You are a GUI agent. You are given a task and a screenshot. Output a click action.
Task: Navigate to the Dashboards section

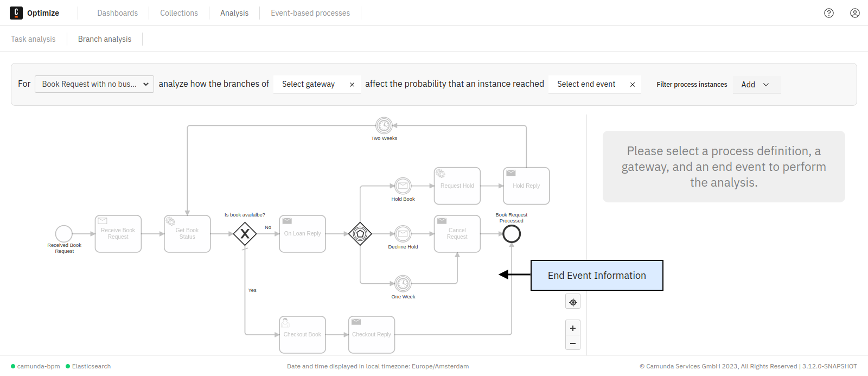pyautogui.click(x=117, y=12)
